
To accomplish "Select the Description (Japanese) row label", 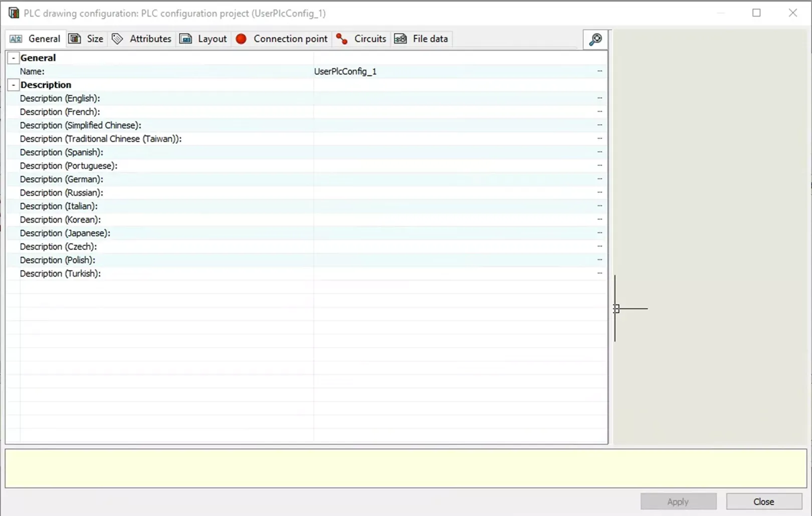I will [x=65, y=233].
